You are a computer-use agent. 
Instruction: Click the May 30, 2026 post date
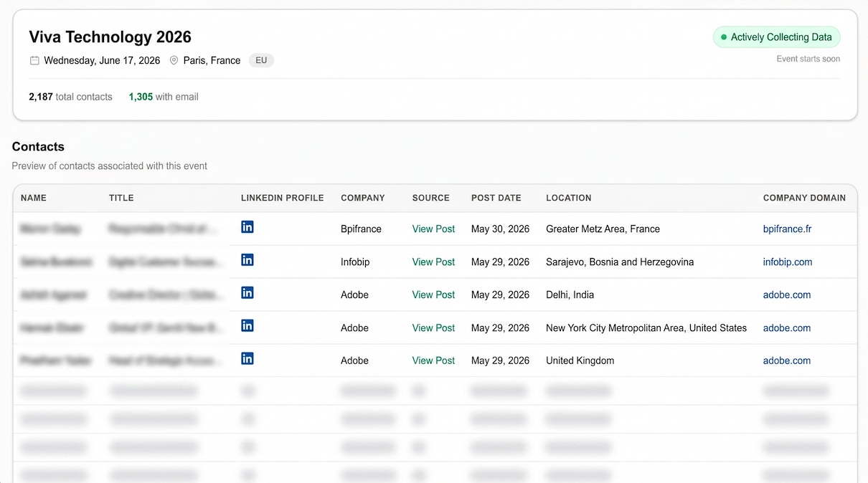pos(500,229)
